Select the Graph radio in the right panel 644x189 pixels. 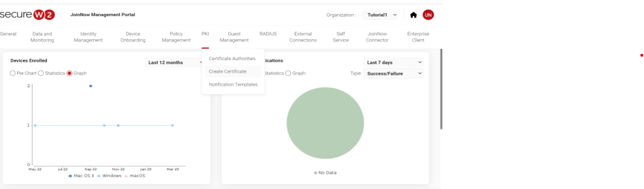click(x=288, y=74)
